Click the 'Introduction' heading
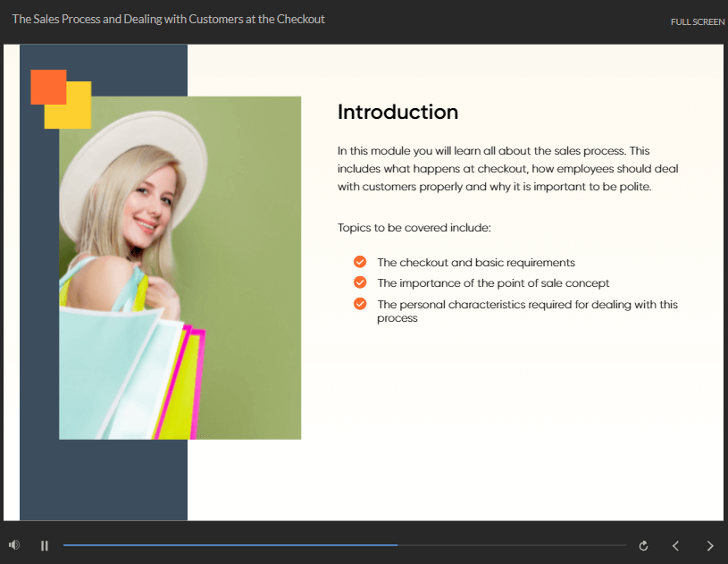 [397, 112]
